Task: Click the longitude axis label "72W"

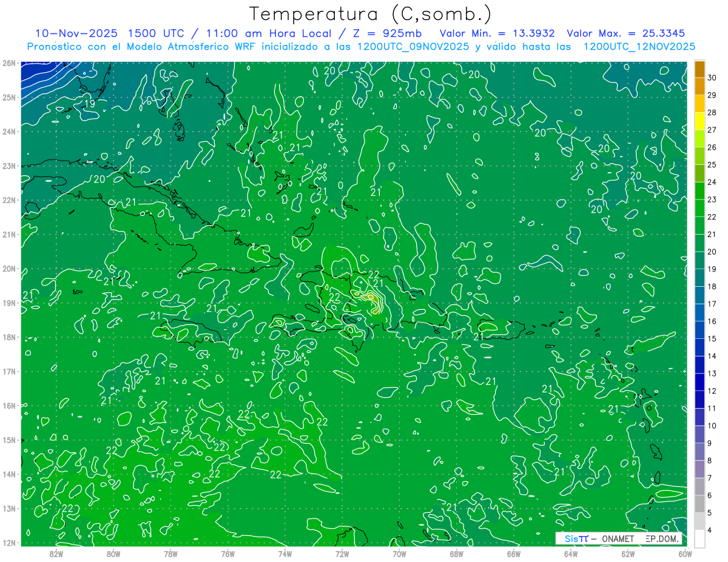Action: click(x=342, y=554)
